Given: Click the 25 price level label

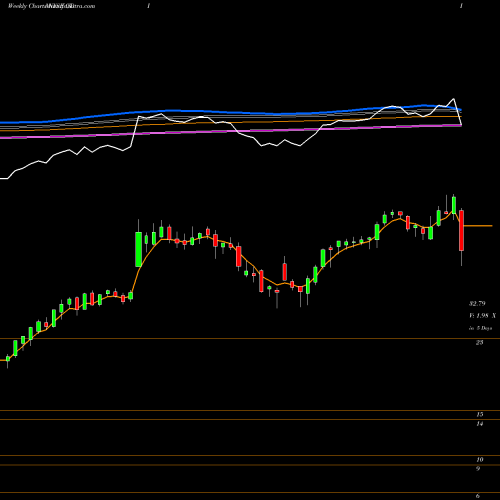Looking at the screenshot, I should point(479,342).
